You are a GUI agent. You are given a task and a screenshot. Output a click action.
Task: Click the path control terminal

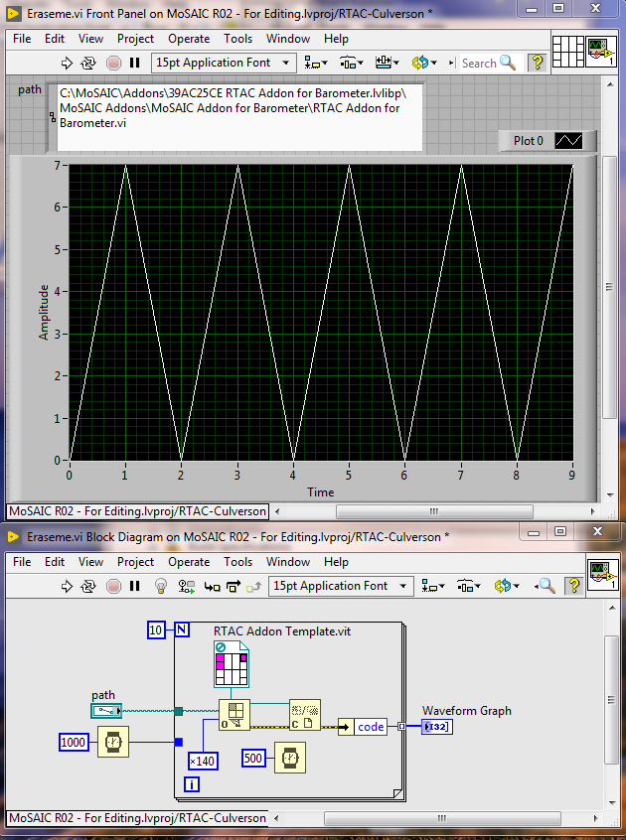coord(106,712)
